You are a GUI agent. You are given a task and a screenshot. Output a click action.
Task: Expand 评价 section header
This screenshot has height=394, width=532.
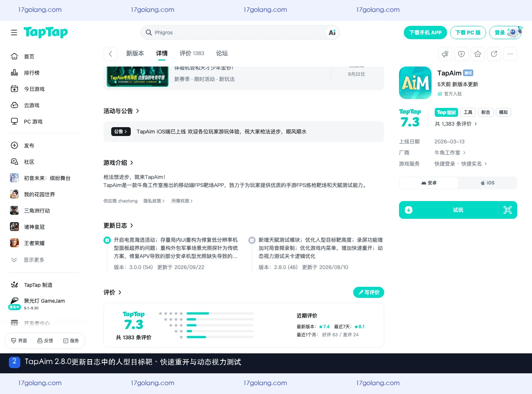[x=112, y=292]
